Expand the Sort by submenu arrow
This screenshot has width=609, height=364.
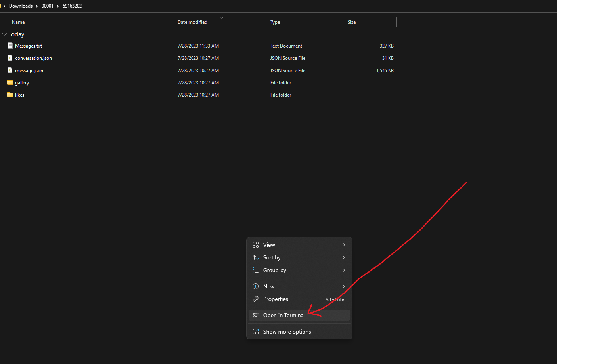[x=344, y=257]
